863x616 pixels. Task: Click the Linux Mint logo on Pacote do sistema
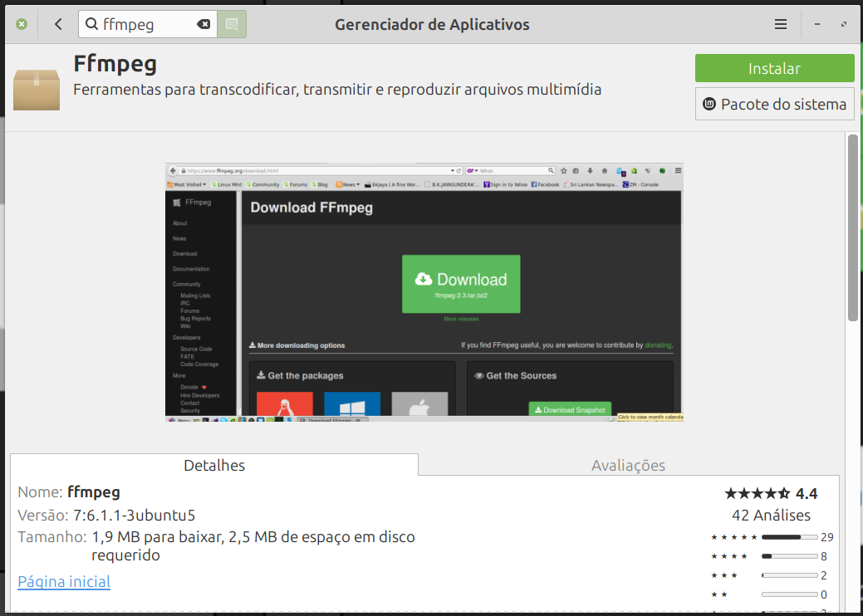click(710, 104)
